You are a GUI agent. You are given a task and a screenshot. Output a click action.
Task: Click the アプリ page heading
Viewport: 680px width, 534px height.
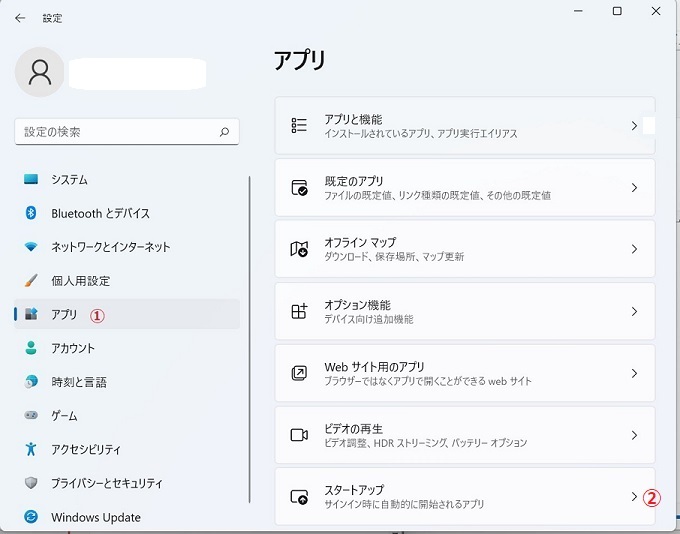300,60
